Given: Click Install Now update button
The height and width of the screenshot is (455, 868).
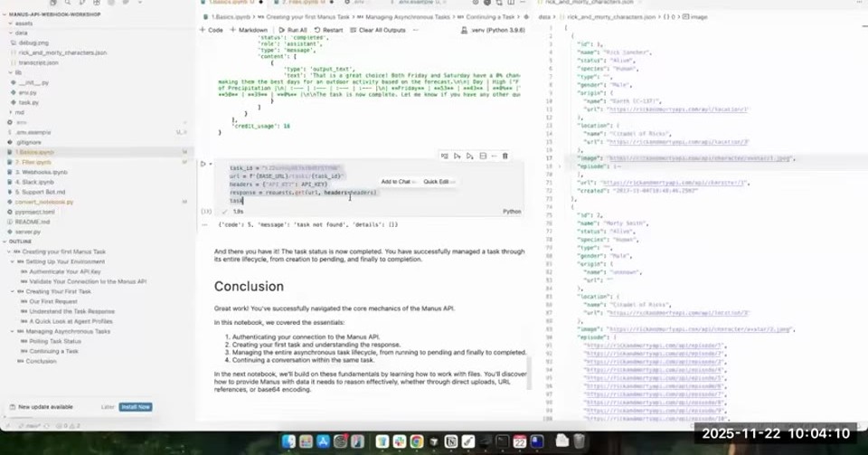Looking at the screenshot, I should (x=136, y=407).
